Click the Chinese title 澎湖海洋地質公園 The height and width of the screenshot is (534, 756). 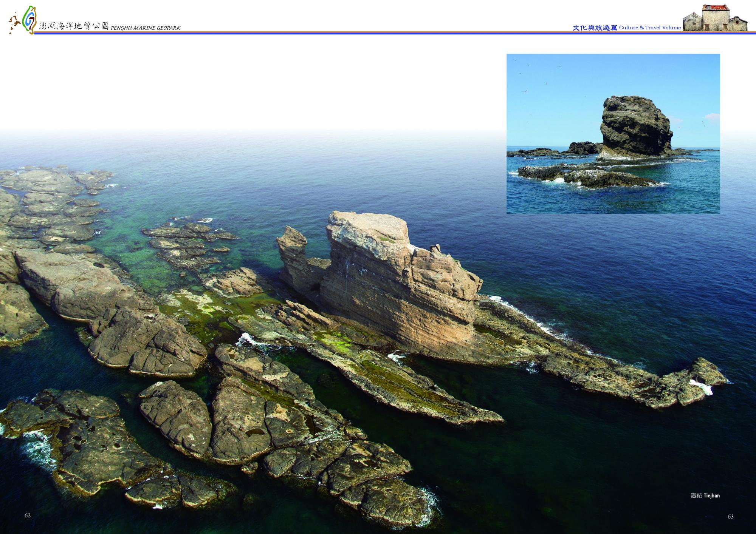[x=74, y=27]
